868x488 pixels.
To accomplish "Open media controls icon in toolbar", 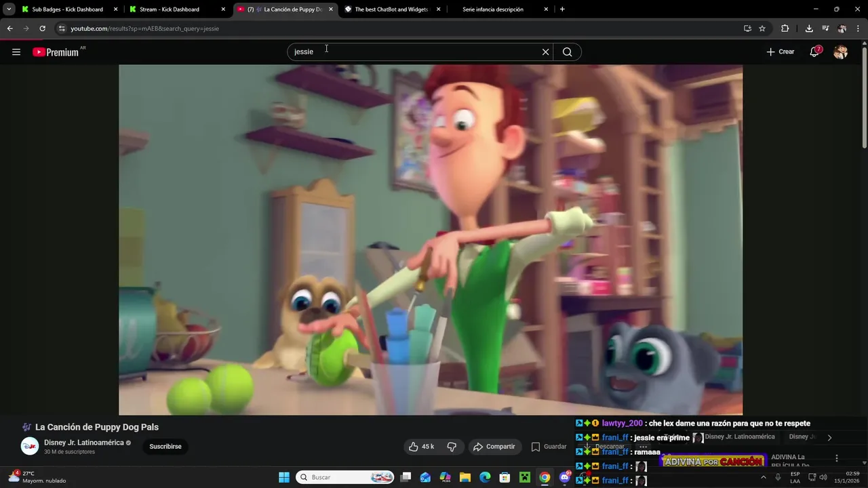I will point(825,28).
